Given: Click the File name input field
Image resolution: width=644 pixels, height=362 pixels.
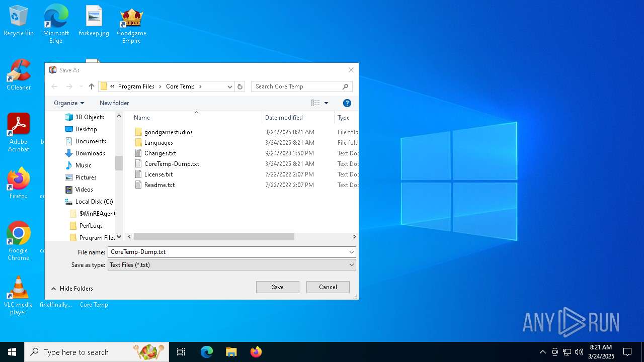Looking at the screenshot, I should (227, 252).
